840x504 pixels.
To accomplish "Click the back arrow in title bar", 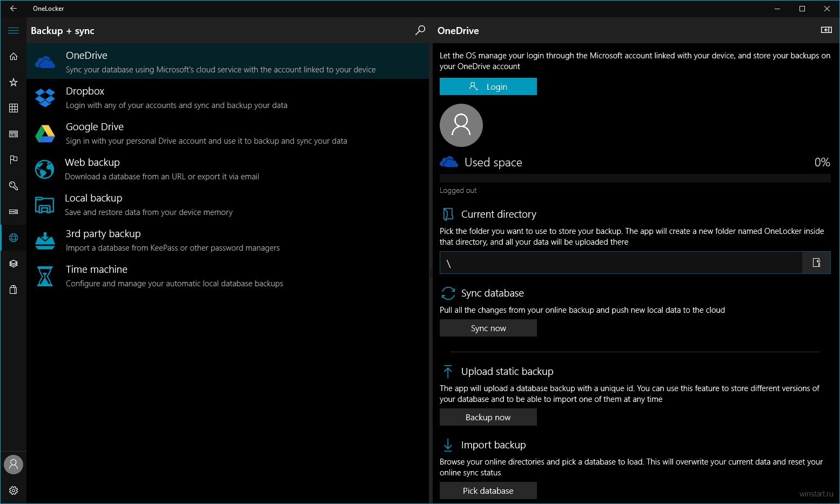I will coord(14,9).
